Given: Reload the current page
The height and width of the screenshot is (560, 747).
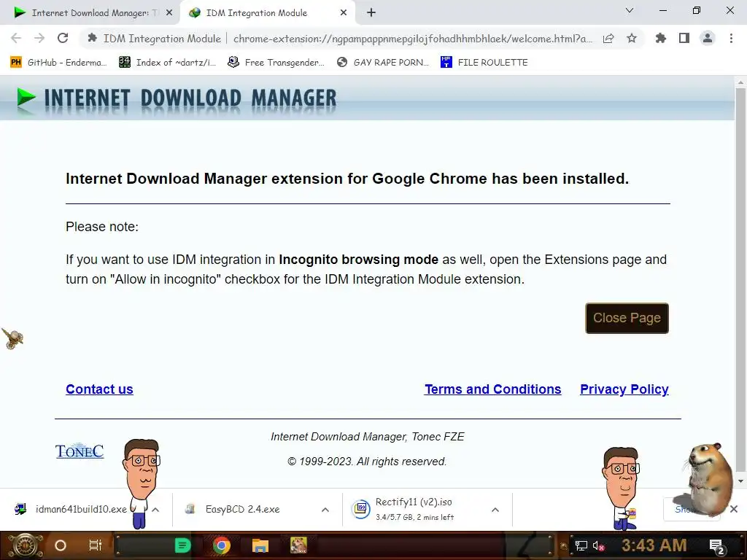Looking at the screenshot, I should (63, 38).
